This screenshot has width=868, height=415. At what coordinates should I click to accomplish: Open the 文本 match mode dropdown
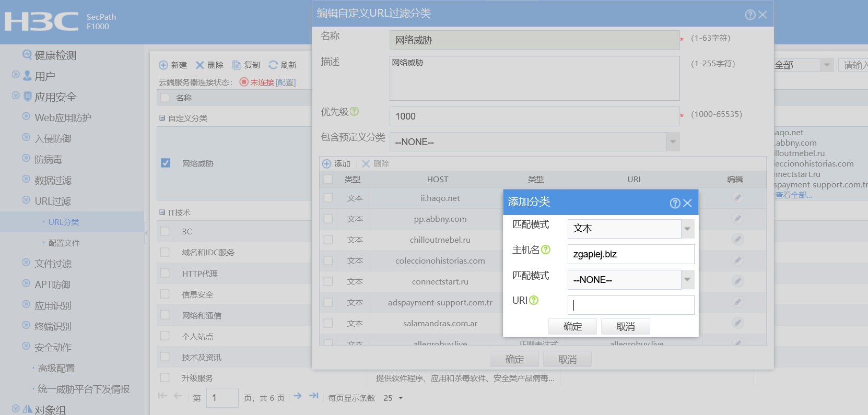click(687, 229)
